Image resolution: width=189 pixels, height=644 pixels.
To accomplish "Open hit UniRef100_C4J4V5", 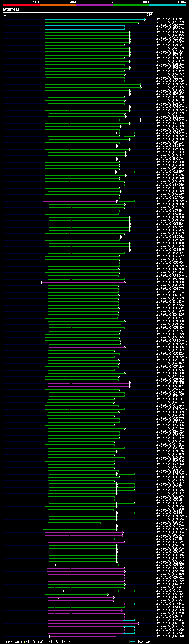I will (170, 35).
